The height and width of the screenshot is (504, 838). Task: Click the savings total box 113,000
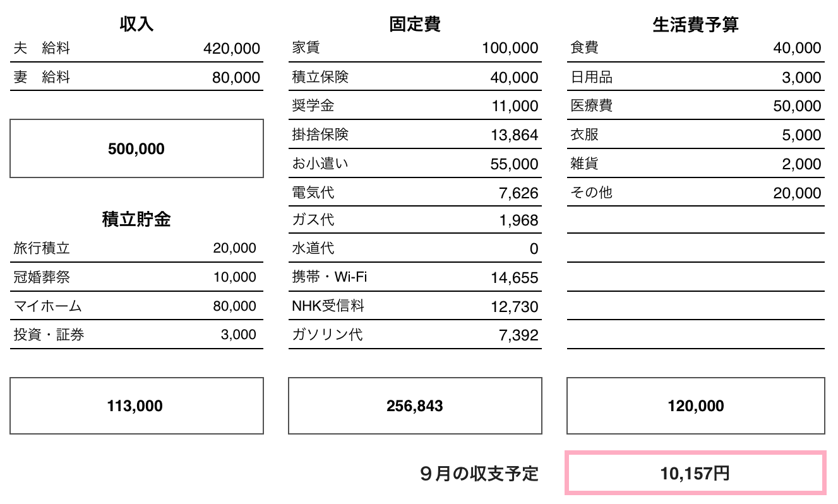click(136, 405)
